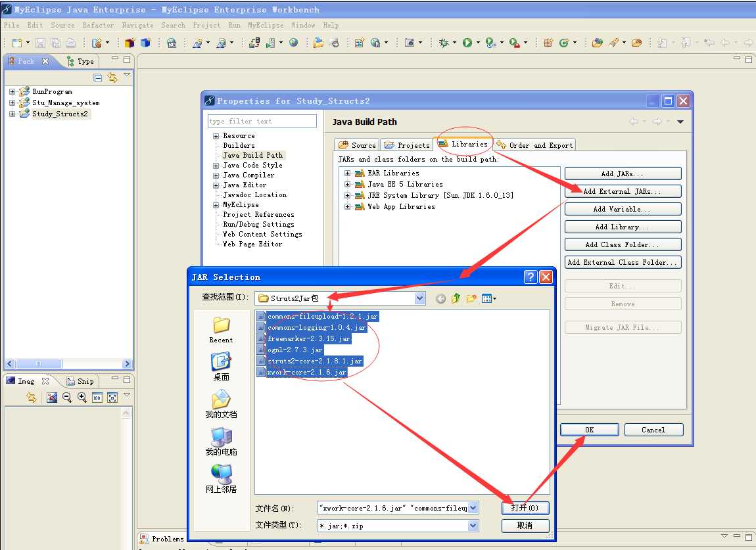Screen dimensions: 756x550
Task: Open 桌面 desktop location in sidebar
Action: (221, 367)
